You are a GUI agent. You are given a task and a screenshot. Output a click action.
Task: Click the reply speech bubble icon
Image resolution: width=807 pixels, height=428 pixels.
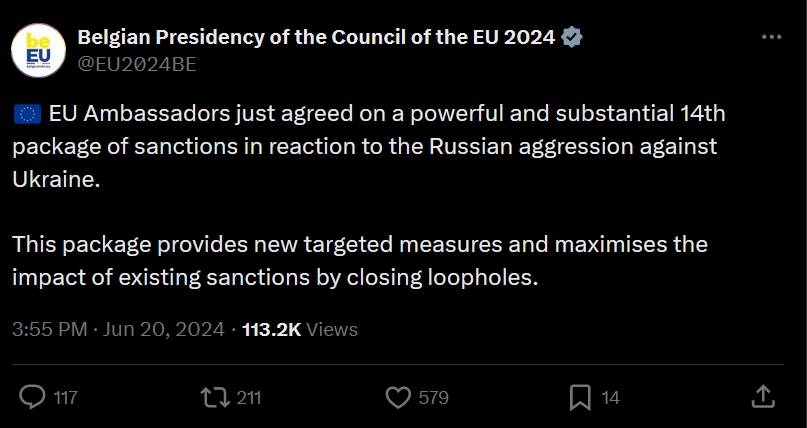click(x=33, y=397)
